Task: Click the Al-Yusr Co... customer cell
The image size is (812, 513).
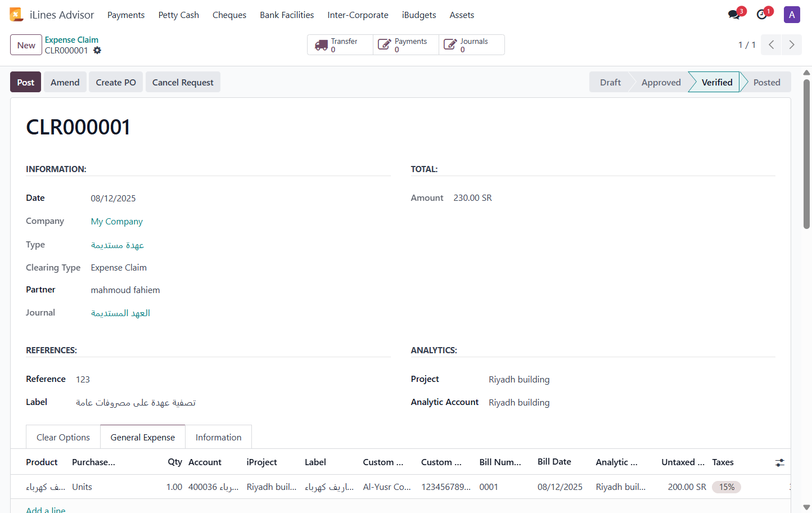Action: pyautogui.click(x=387, y=487)
